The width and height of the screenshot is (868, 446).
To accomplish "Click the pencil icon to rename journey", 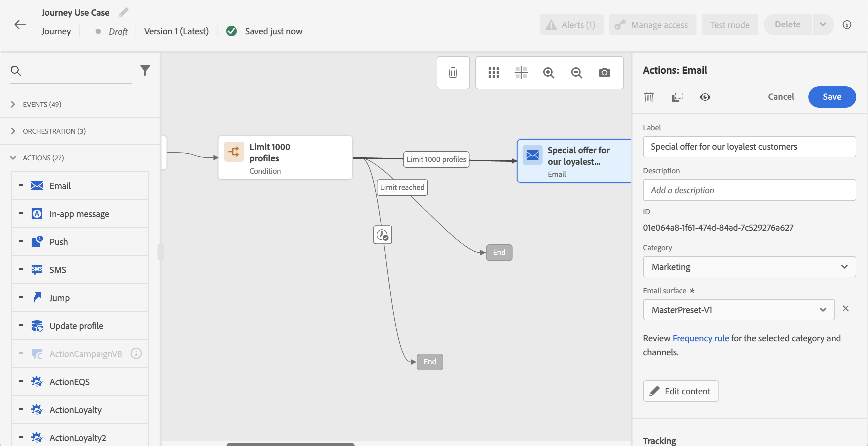I will tap(123, 12).
